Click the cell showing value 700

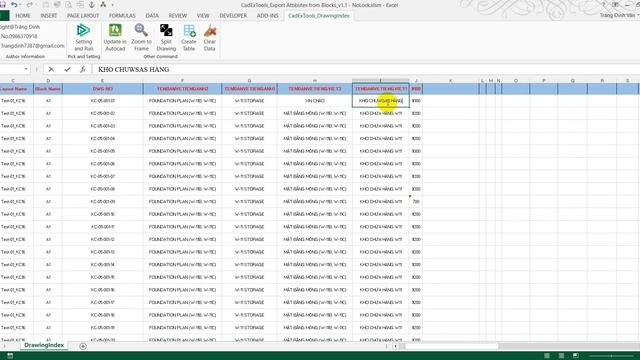pyautogui.click(x=416, y=202)
